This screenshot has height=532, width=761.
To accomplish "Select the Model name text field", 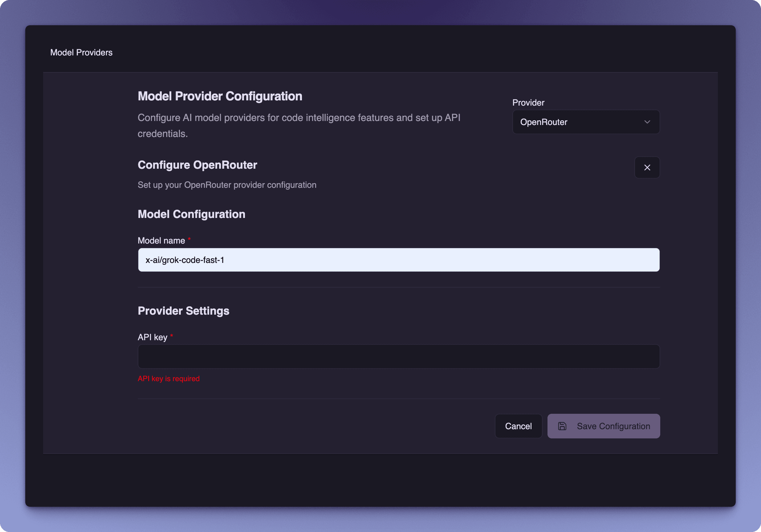I will pyautogui.click(x=398, y=260).
